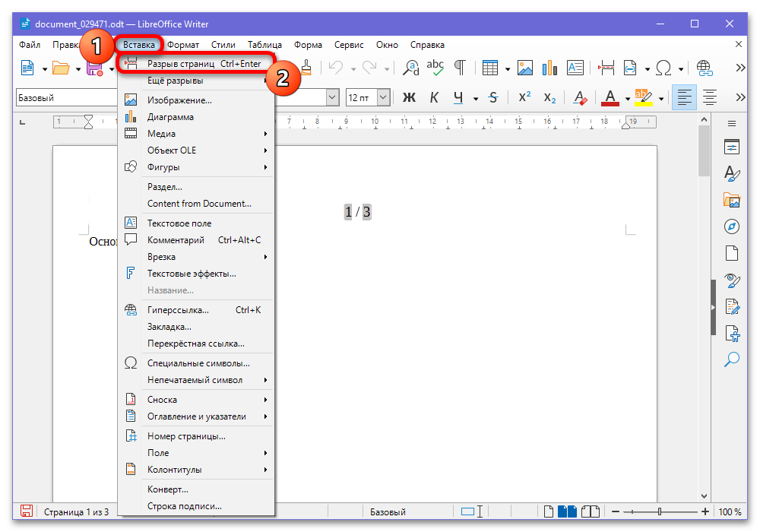Adjust the zoom slider handle

[x=660, y=511]
